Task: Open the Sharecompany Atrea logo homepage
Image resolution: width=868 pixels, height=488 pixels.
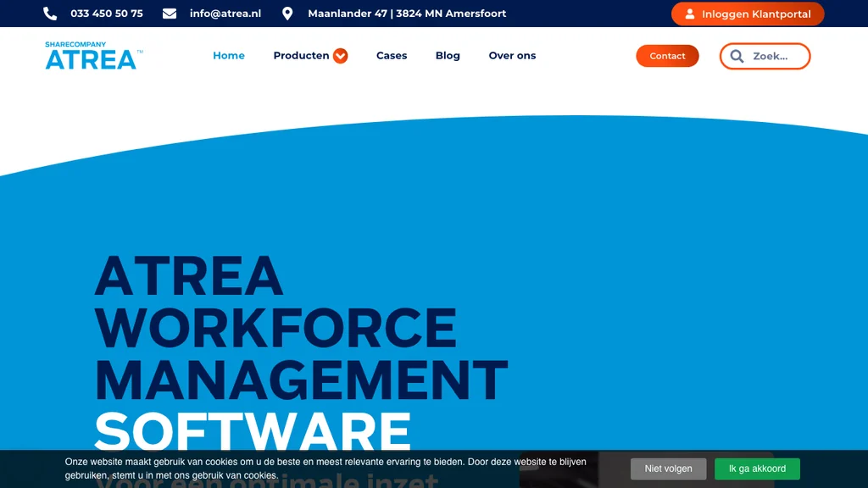Action: [93, 55]
